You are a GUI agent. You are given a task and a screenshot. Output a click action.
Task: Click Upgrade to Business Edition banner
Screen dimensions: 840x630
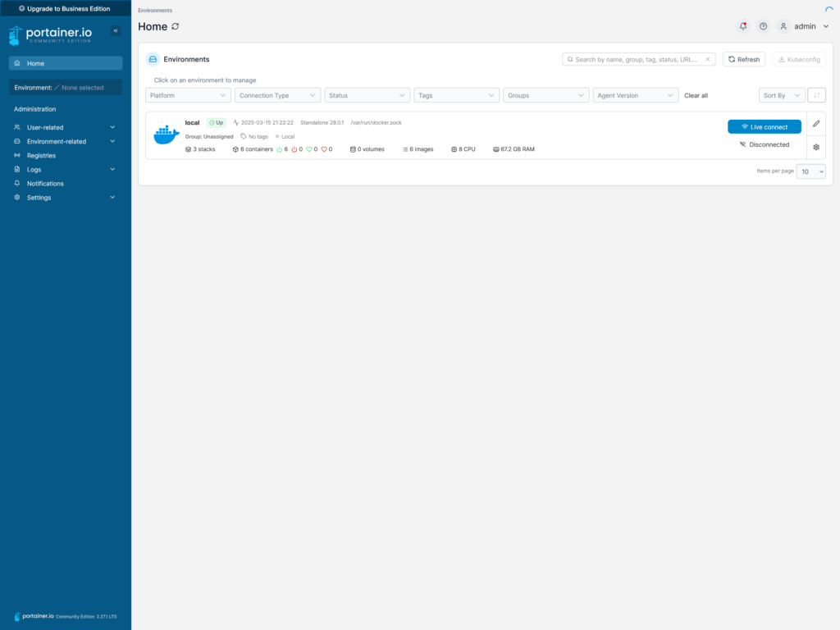66,8
